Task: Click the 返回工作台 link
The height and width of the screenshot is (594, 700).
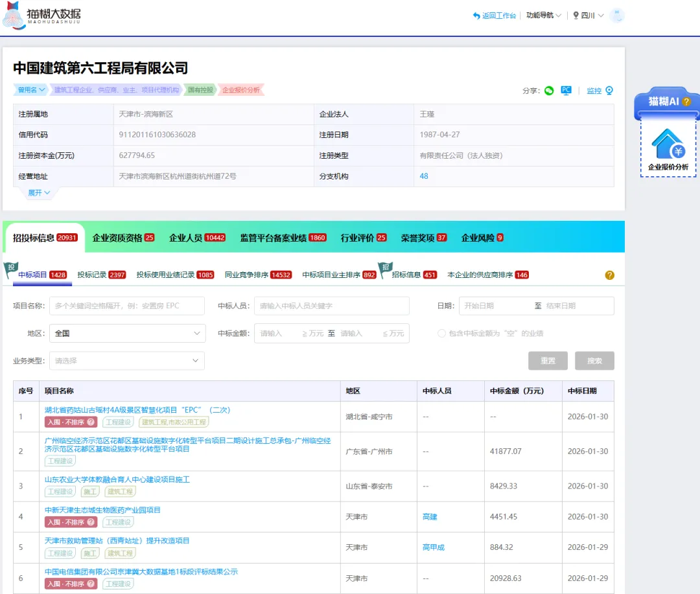Action: pos(499,16)
